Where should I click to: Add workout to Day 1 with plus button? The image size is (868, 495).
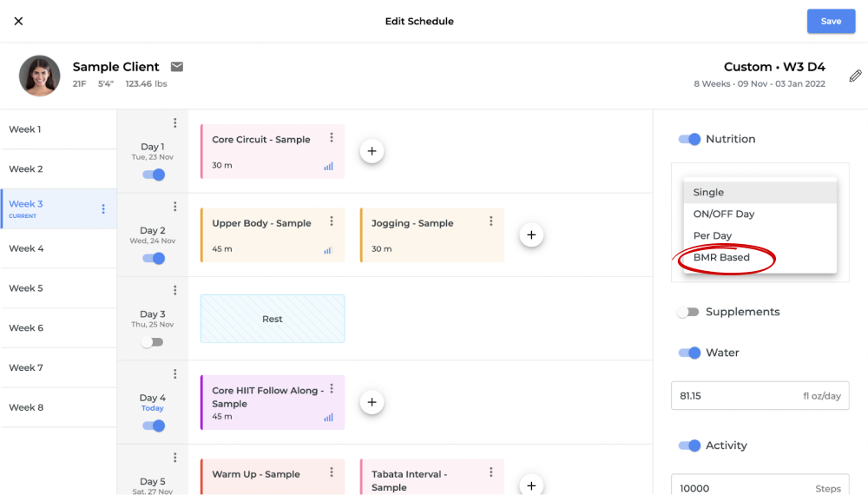coord(372,151)
